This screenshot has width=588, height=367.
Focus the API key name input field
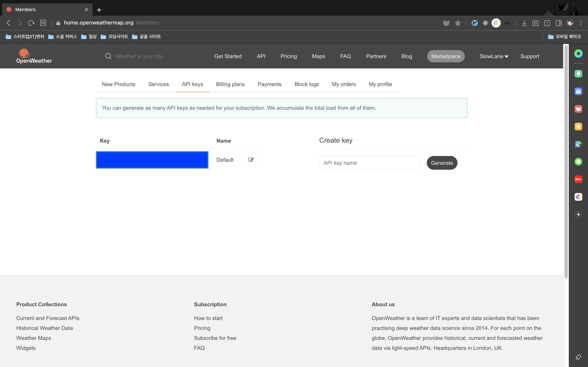click(x=370, y=163)
